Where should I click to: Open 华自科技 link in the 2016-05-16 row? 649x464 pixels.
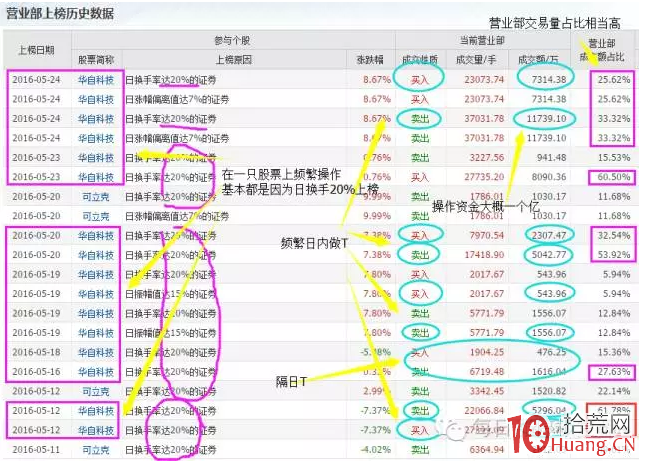(x=96, y=372)
